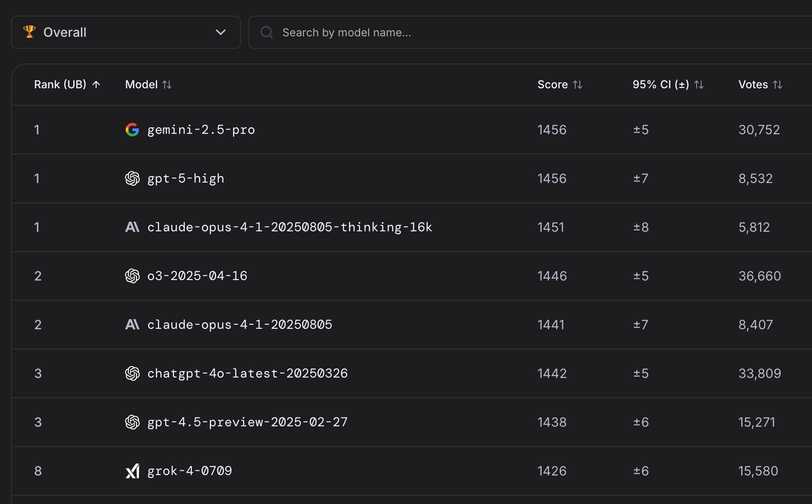Open the chatgpt-4o-latest-20250326 model entry
The image size is (812, 504).
tap(247, 373)
